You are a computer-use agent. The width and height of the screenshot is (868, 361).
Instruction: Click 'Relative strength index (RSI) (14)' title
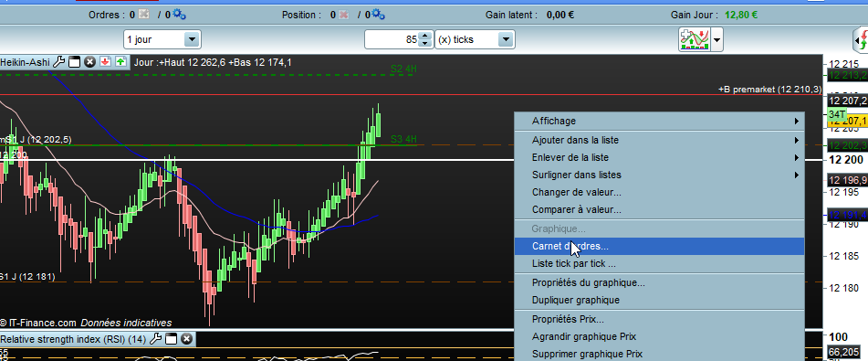tap(73, 339)
